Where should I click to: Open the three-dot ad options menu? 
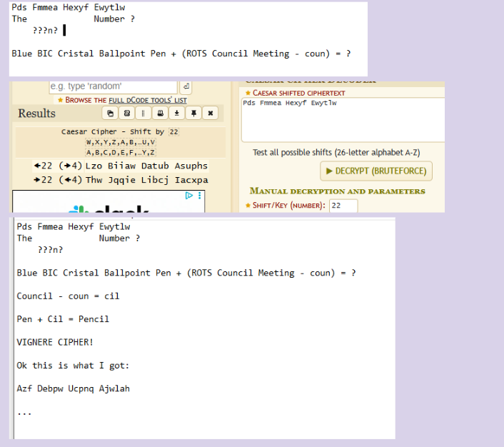200,195
